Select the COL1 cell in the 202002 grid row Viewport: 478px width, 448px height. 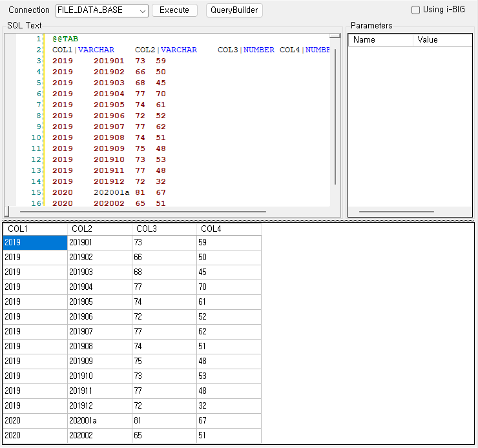point(35,436)
